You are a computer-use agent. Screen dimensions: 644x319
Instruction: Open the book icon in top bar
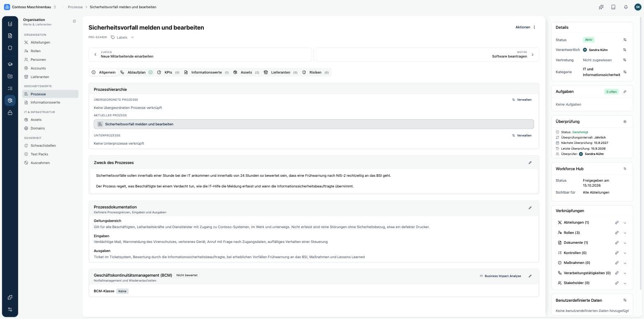613,7
